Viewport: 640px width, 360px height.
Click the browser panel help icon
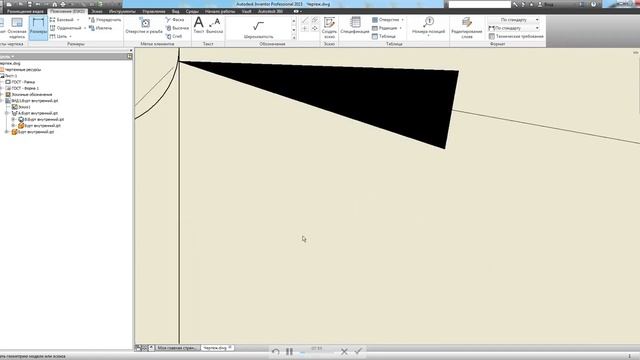(x=130, y=56)
